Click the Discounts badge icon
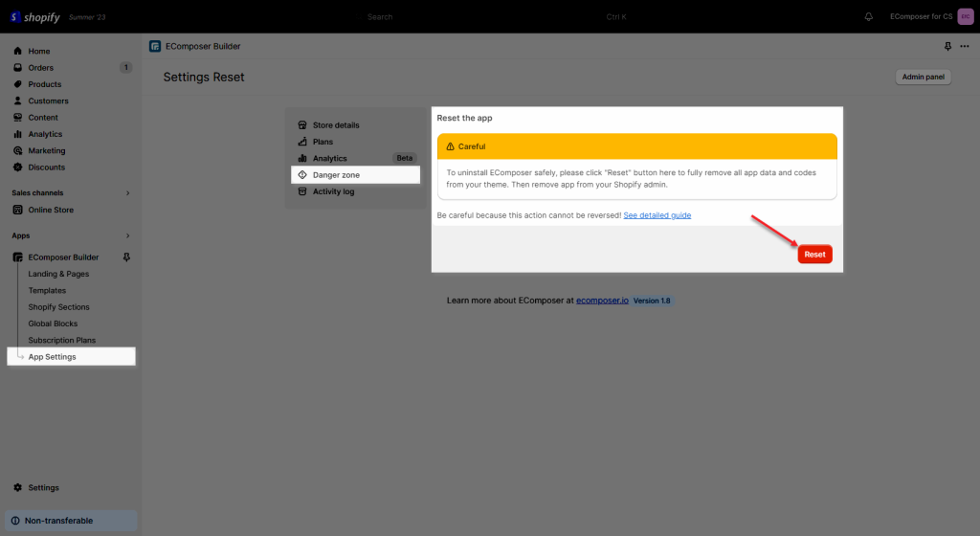This screenshot has height=536, width=980. click(x=17, y=167)
